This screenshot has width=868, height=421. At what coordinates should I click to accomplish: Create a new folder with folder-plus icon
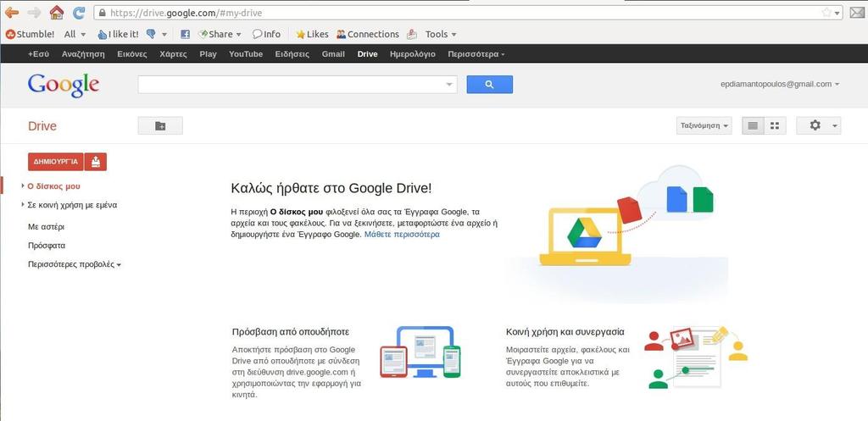160,125
